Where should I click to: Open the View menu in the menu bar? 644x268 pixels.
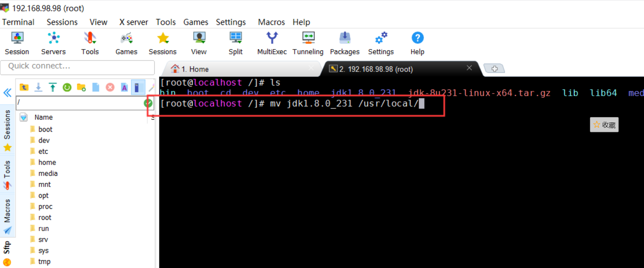[99, 22]
